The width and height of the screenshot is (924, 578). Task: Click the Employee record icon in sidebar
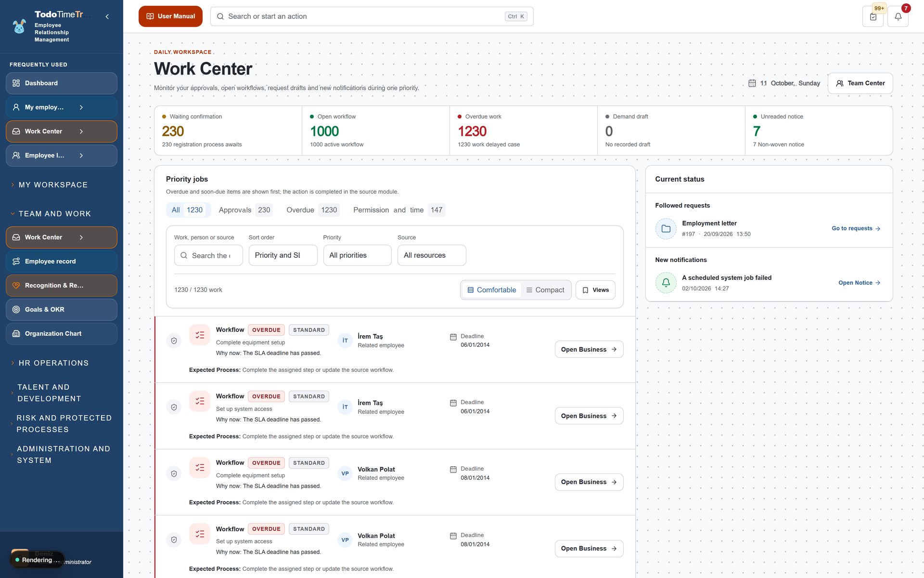coord(16,262)
